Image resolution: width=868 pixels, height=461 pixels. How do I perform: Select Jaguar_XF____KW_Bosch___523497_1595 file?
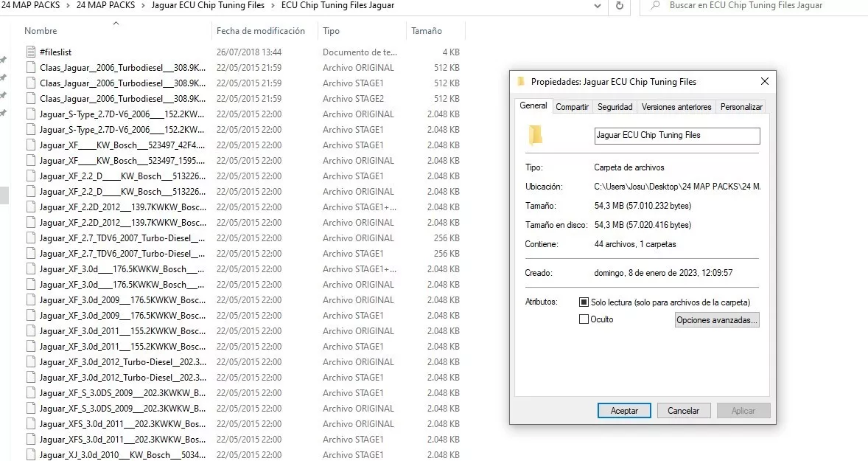coord(122,161)
